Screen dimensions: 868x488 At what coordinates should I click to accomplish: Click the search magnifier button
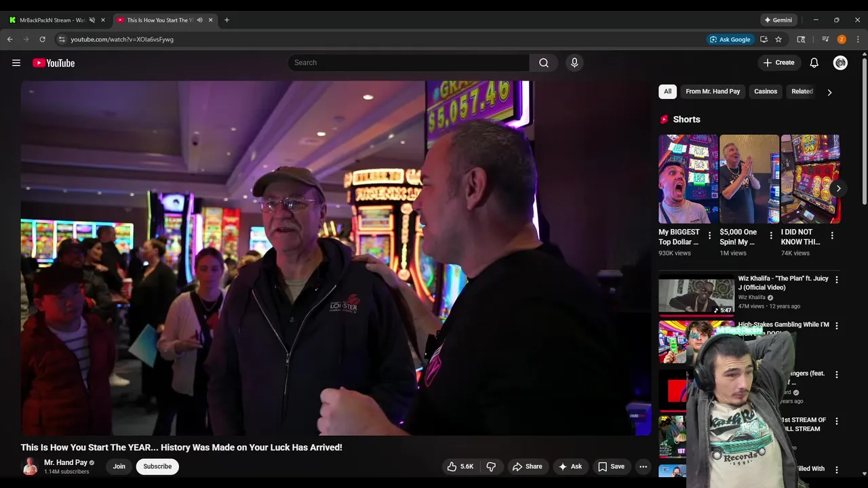(x=544, y=62)
